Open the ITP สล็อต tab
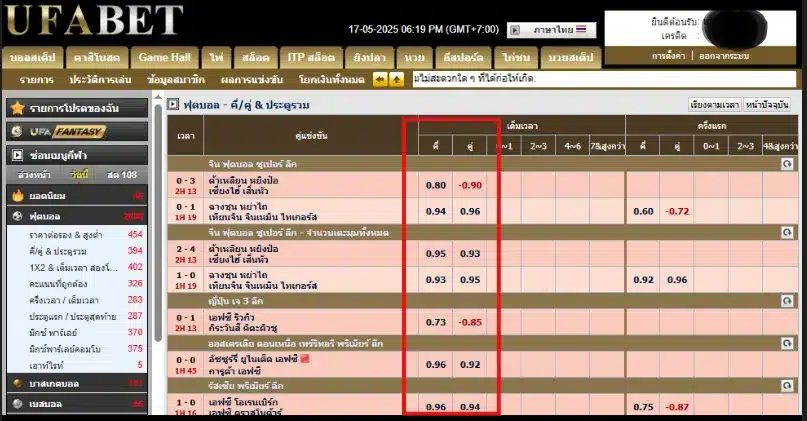This screenshot has height=421, width=807. 311,58
